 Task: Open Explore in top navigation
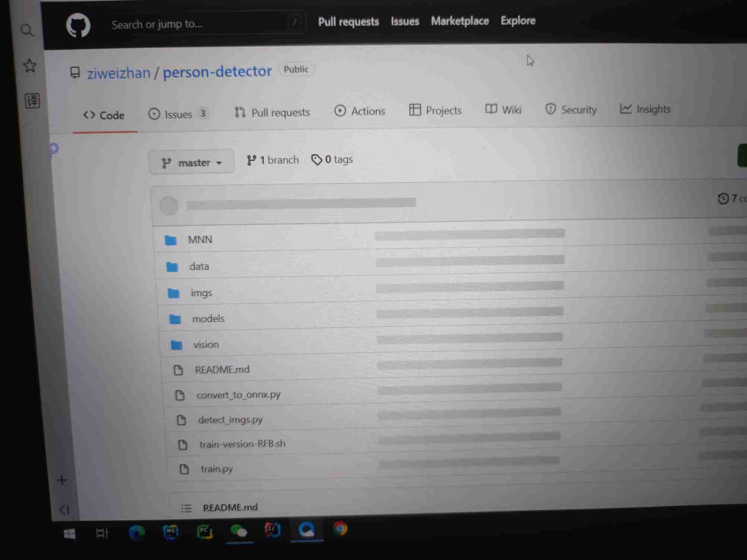518,20
